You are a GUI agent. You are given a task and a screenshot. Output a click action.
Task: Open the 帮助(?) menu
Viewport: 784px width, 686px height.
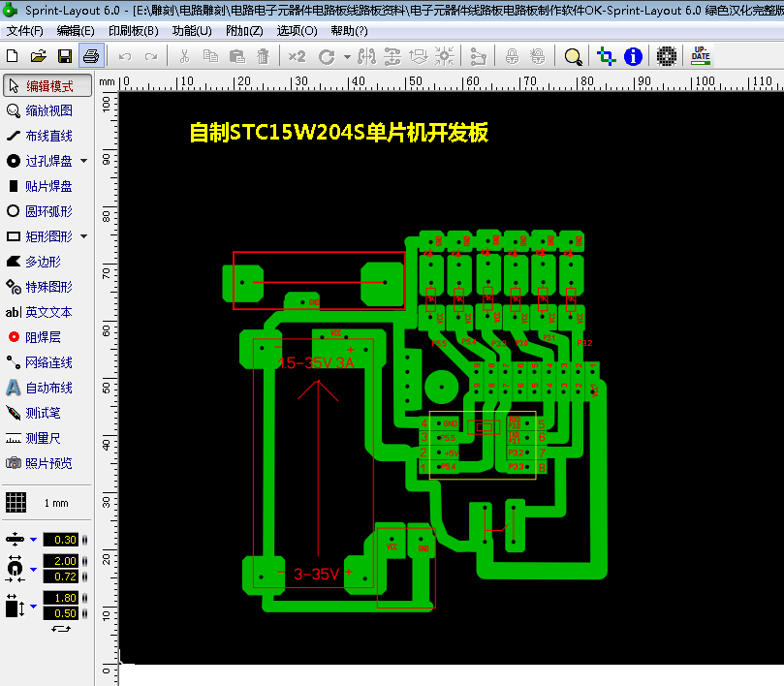349,31
